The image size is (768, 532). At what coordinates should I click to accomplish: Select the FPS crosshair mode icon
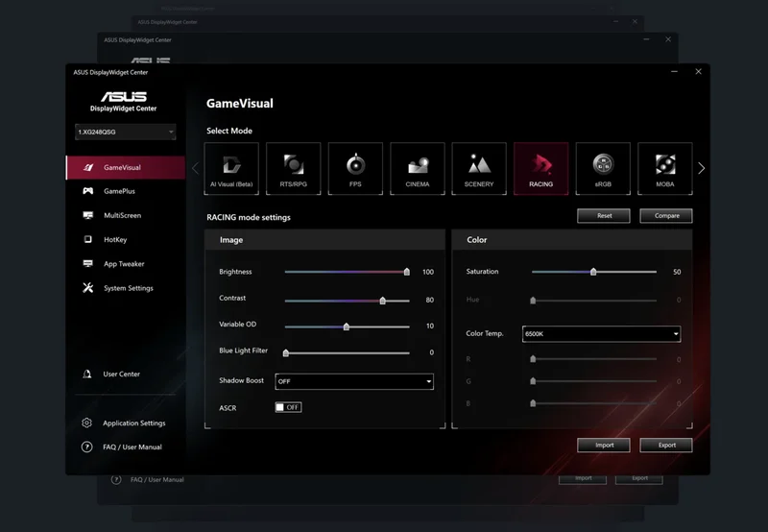pos(355,168)
